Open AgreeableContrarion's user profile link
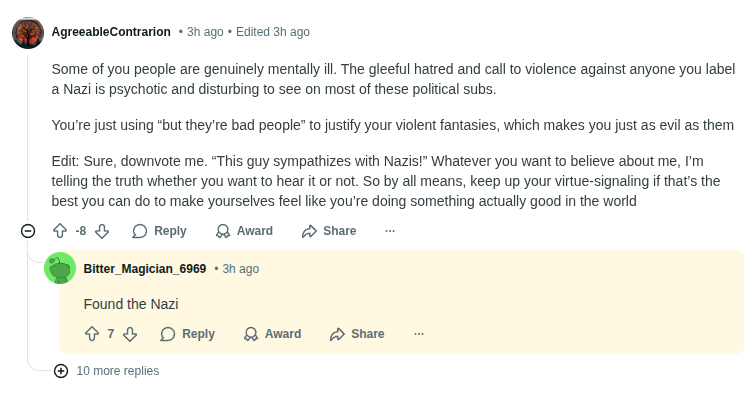756x399 pixels. (x=111, y=32)
